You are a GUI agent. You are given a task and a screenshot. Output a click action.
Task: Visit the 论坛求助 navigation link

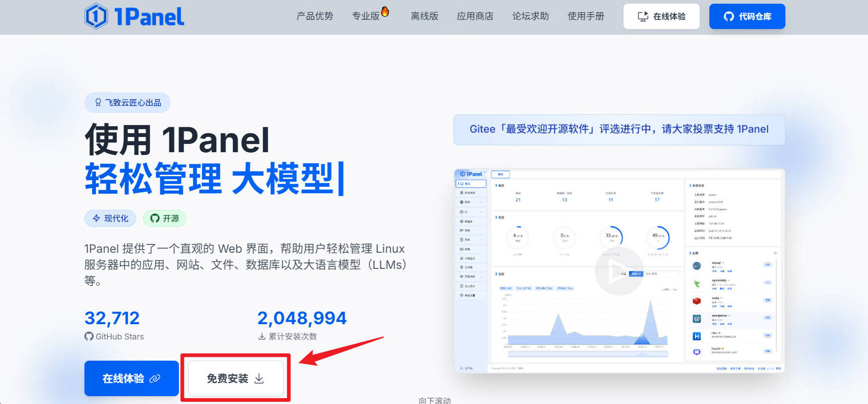tap(531, 16)
